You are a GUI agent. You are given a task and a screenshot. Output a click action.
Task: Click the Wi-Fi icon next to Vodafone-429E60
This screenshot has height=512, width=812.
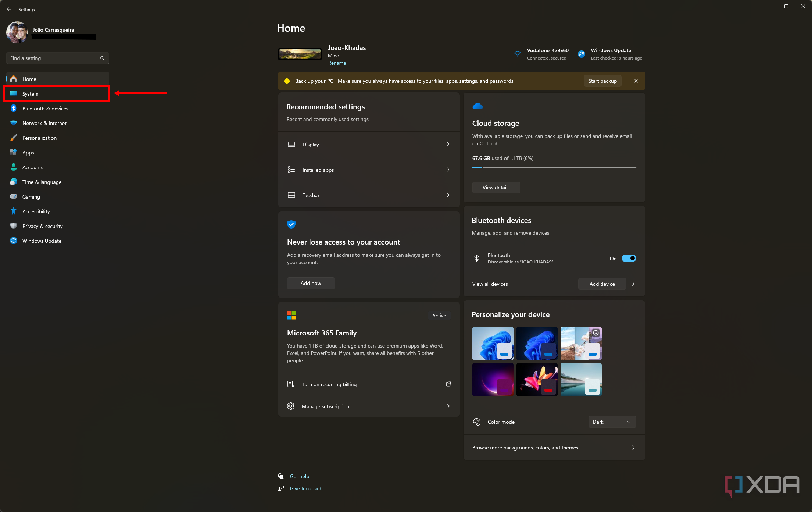[x=517, y=54]
